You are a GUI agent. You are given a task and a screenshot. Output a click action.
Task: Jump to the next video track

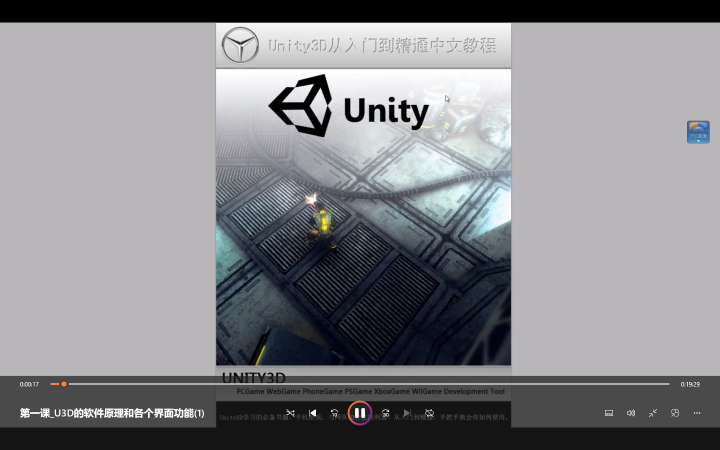pyautogui.click(x=407, y=413)
